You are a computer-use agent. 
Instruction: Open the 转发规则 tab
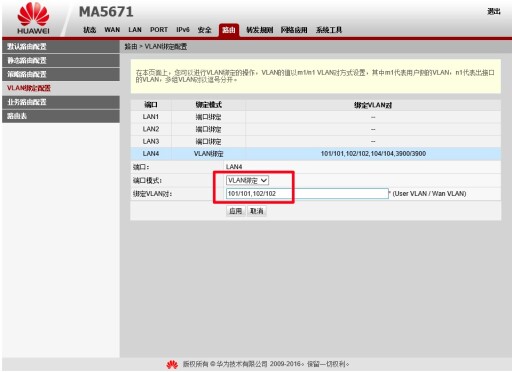(x=260, y=30)
